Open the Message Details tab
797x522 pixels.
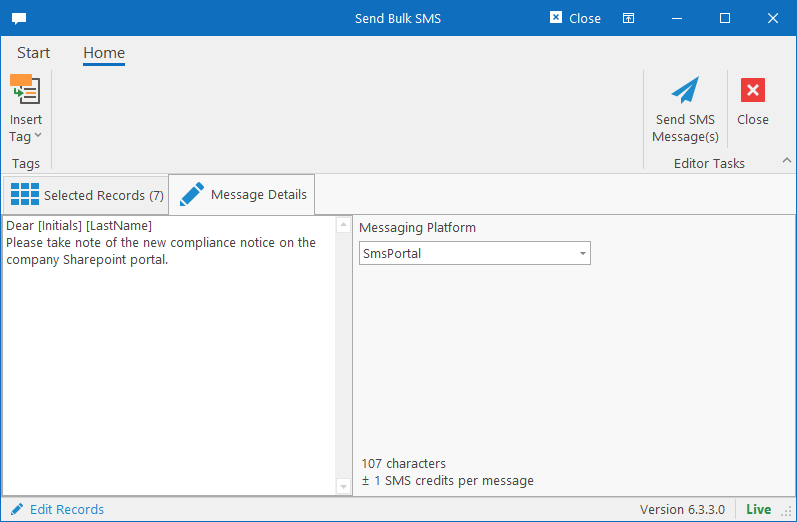click(242, 195)
